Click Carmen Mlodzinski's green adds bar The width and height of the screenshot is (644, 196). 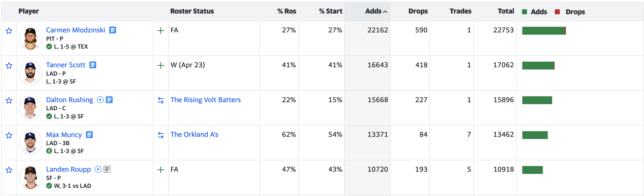[543, 30]
